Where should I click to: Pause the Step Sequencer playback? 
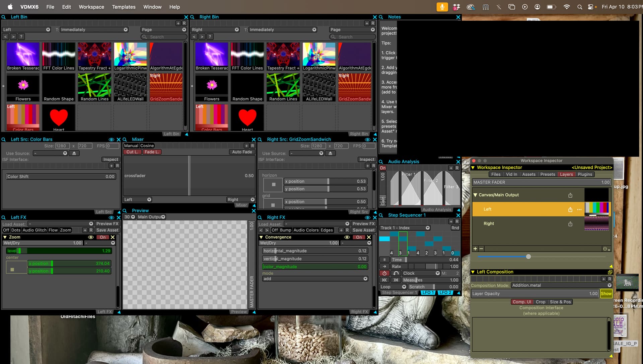coord(384,260)
